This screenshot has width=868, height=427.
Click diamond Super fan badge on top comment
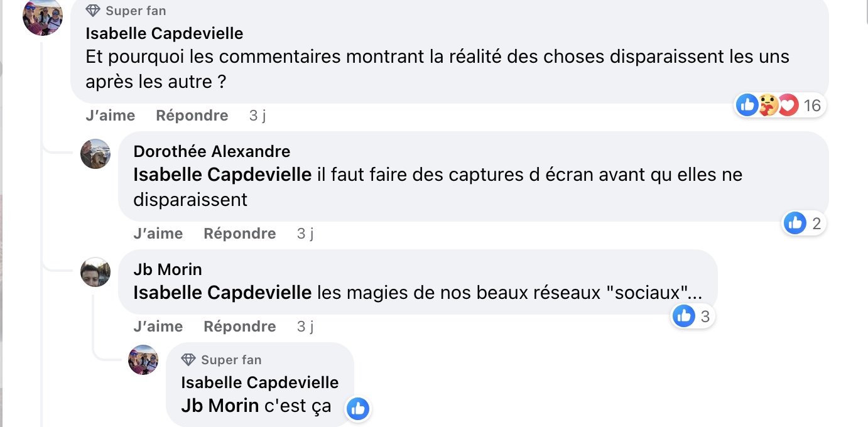[93, 11]
